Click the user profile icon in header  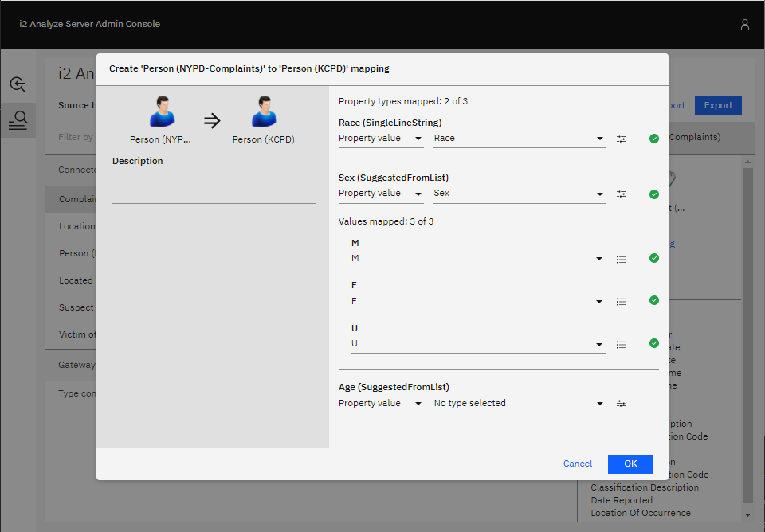744,25
